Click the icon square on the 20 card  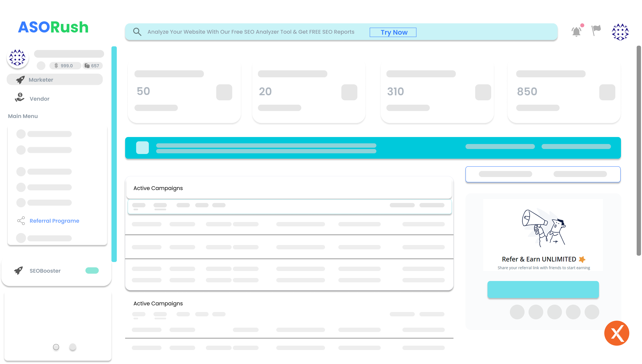coord(349,92)
